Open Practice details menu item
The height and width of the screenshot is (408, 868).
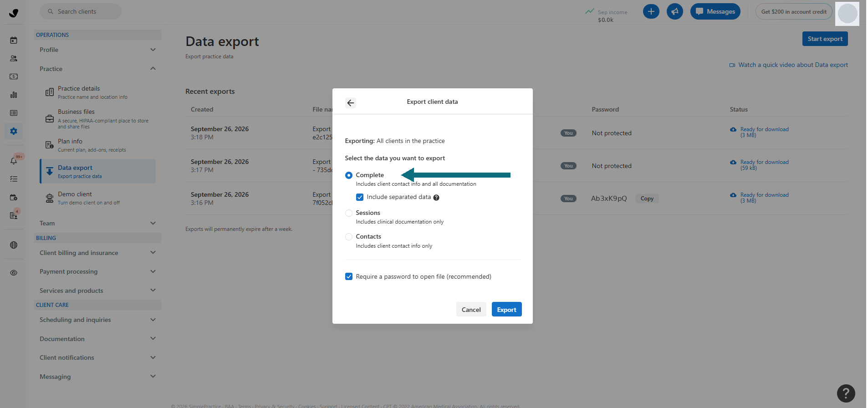click(97, 92)
